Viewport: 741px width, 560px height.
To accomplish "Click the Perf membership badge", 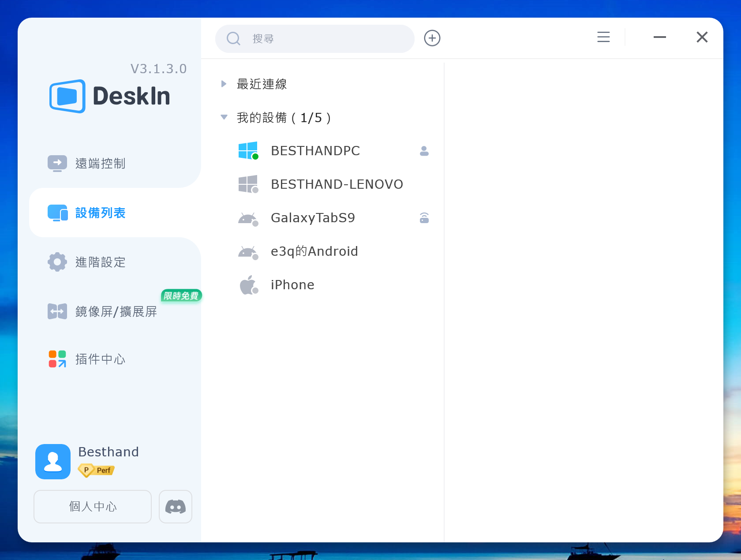I will tap(97, 470).
